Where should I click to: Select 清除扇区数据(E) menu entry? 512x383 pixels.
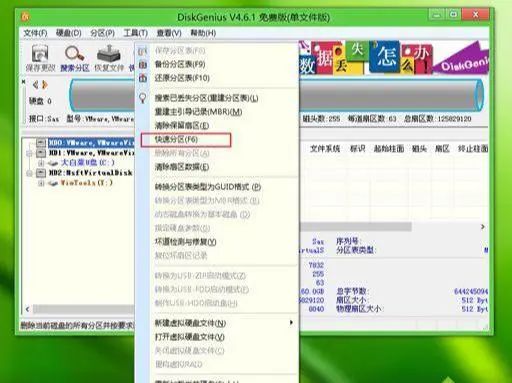tap(182, 167)
